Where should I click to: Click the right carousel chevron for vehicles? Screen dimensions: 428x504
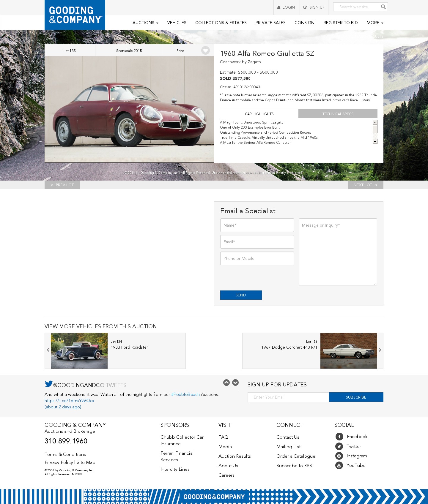(380, 350)
